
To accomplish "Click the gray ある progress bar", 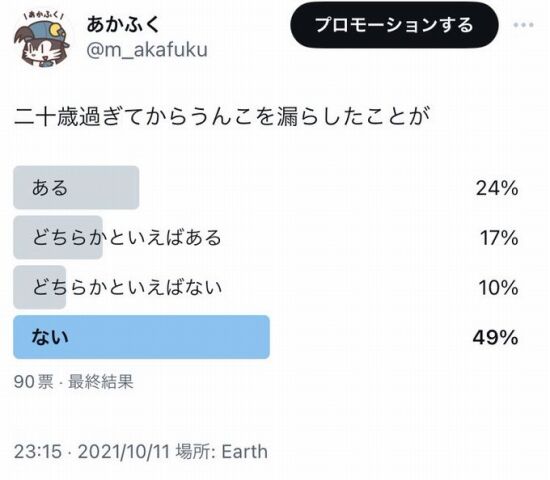I will [76, 188].
